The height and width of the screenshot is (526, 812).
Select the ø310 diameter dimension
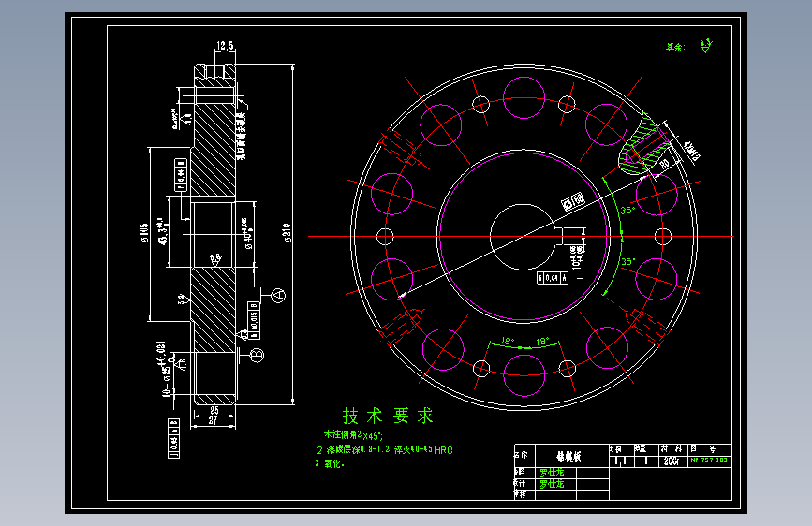tap(287, 233)
